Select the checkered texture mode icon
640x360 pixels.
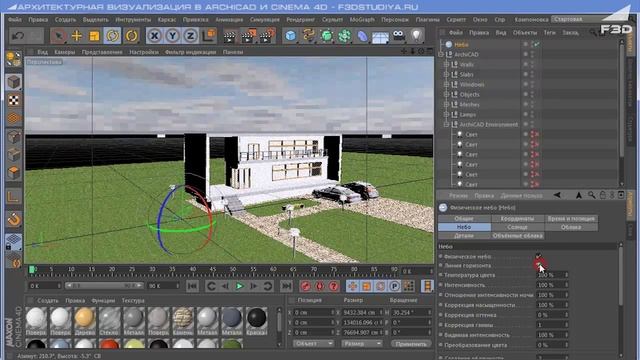(x=14, y=100)
